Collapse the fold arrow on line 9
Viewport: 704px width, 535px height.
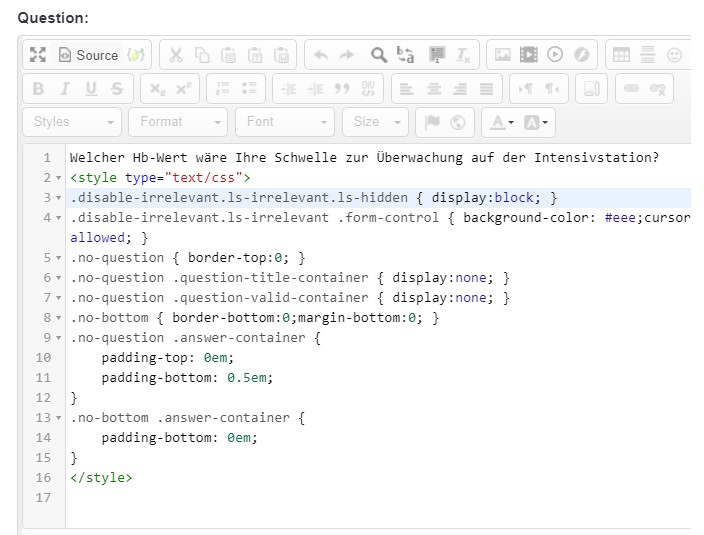59,338
